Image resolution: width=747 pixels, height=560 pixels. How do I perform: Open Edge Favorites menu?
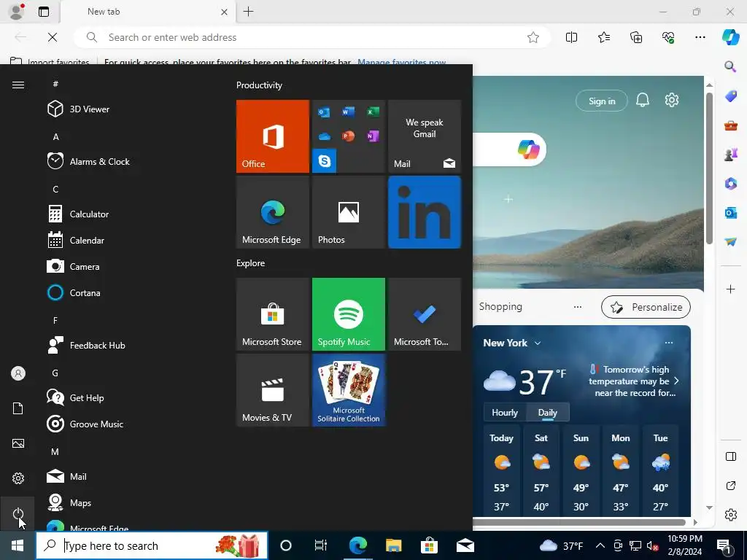pos(603,37)
